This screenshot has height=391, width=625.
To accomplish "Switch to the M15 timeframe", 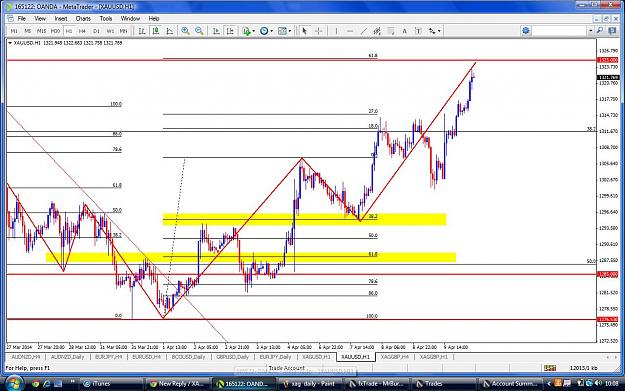I will [41, 31].
